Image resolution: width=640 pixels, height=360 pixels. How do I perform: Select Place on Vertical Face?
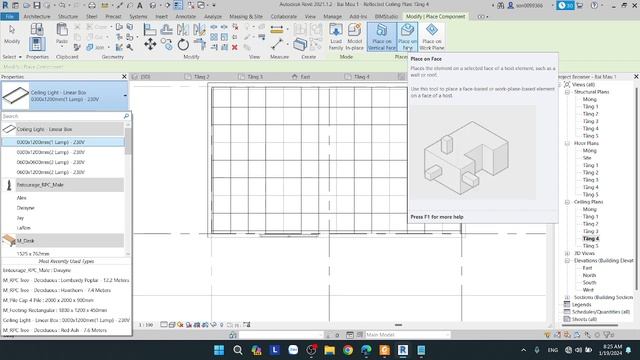click(x=382, y=37)
